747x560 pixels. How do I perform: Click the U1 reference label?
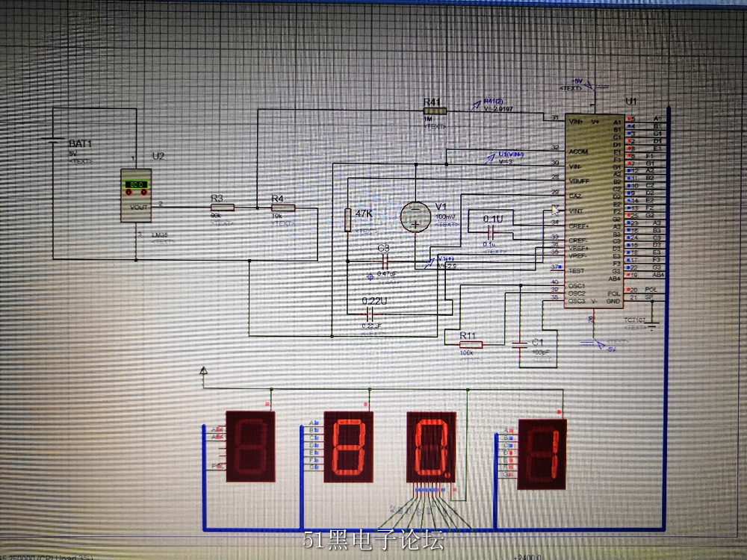coord(630,102)
